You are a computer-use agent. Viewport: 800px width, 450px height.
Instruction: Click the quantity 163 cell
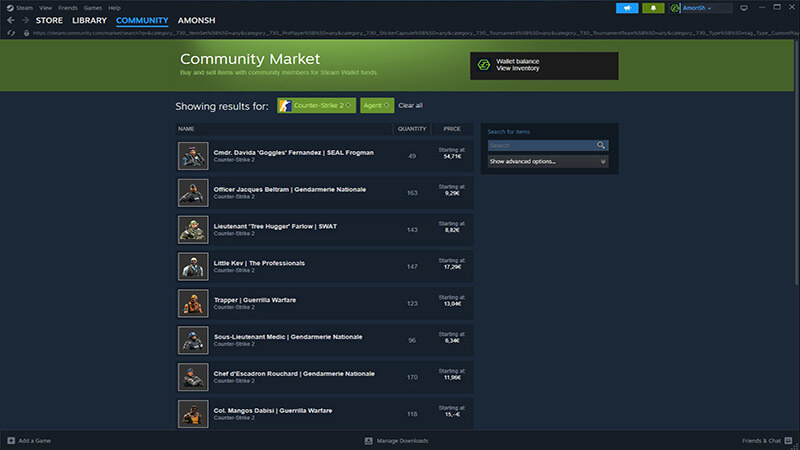(412, 193)
